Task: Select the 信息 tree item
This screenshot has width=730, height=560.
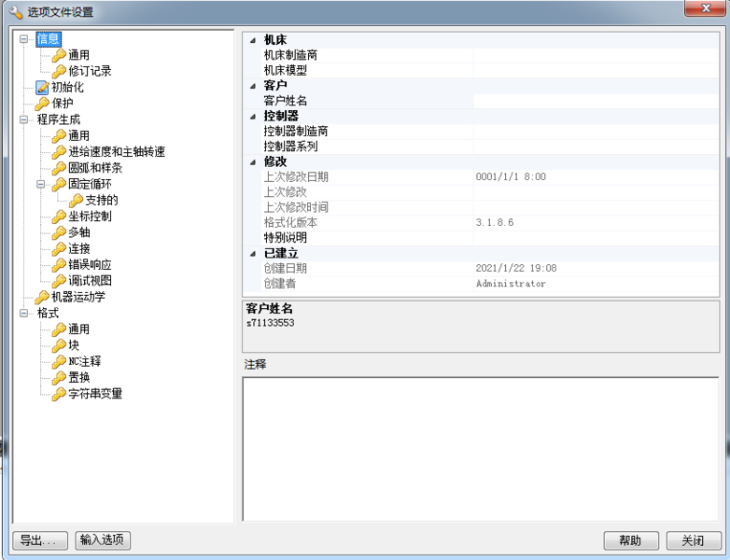Action: [48, 39]
